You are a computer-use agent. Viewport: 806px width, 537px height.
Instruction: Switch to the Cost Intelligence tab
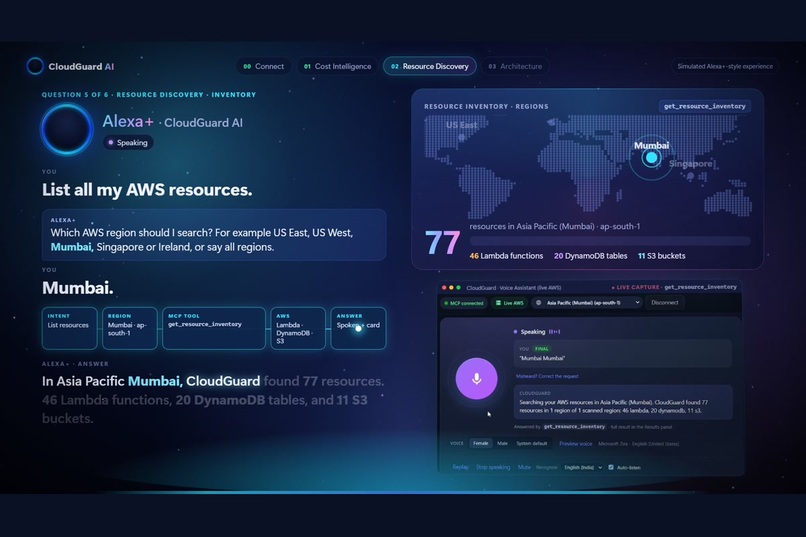click(337, 66)
